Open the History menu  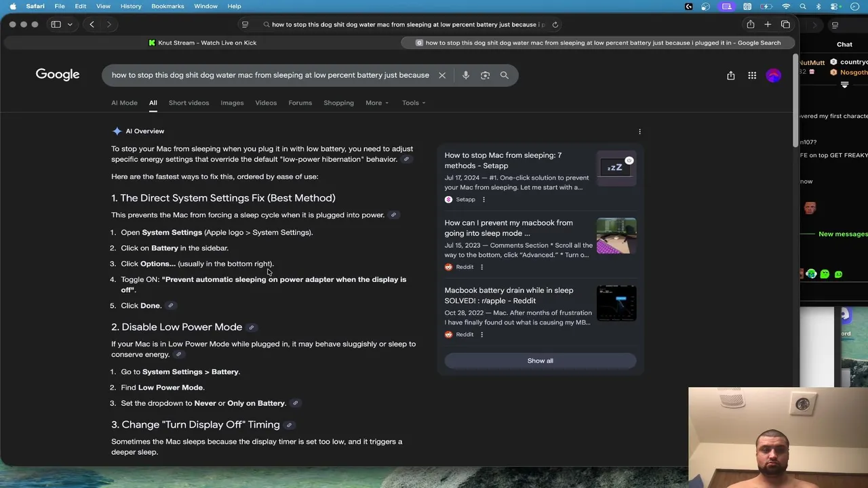pos(131,6)
